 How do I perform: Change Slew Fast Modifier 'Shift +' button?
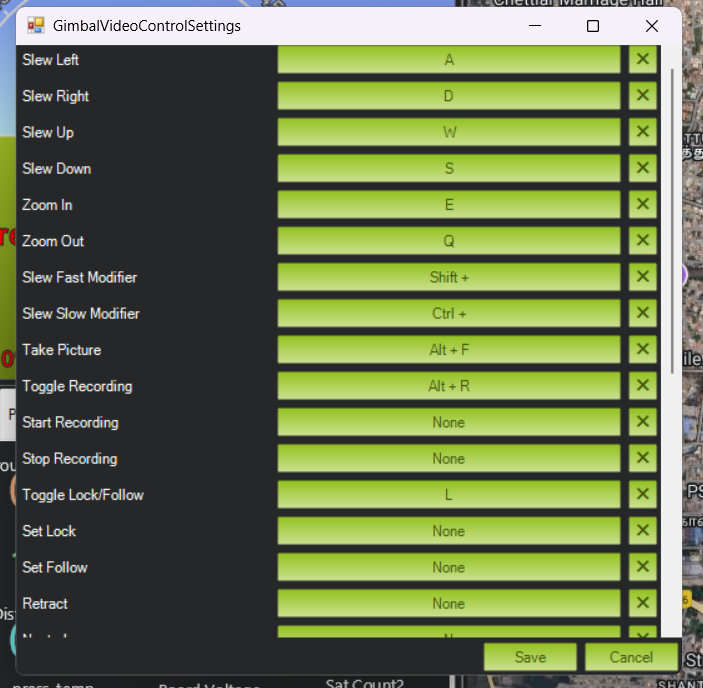449,277
